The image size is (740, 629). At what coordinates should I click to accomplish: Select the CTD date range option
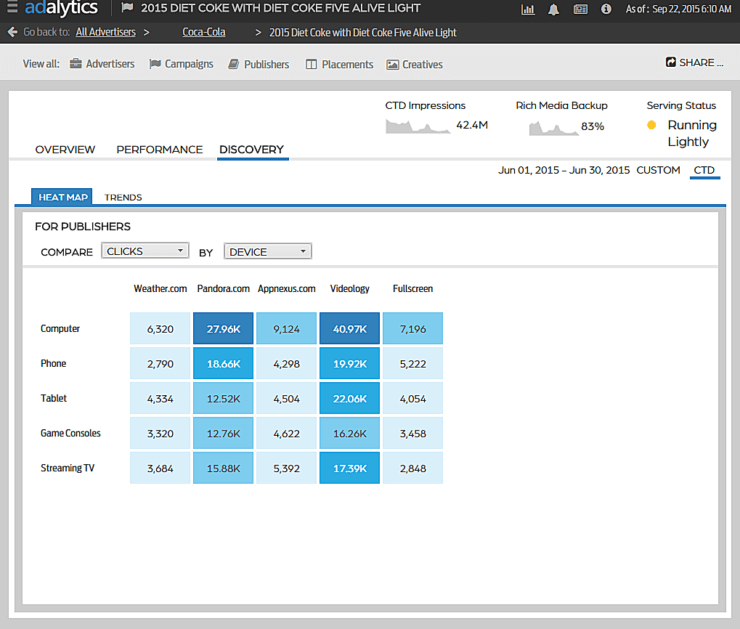point(704,170)
